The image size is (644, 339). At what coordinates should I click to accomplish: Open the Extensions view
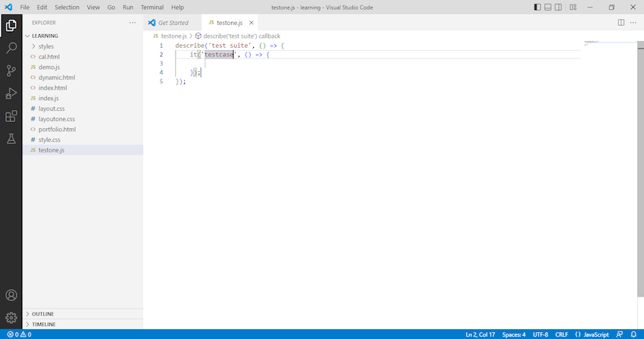11,116
